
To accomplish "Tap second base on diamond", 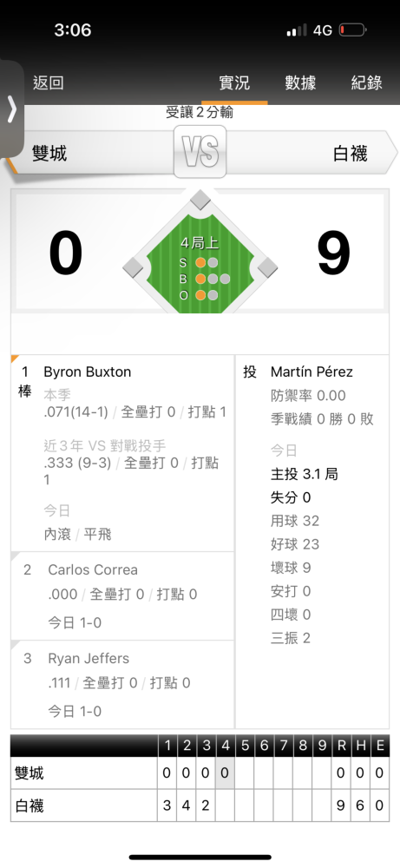I will [200, 200].
